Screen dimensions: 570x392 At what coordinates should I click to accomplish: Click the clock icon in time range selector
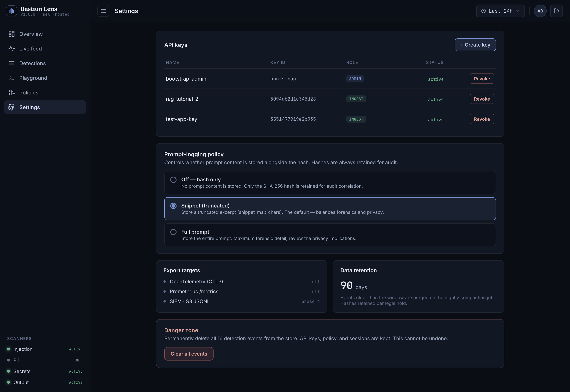point(483,11)
